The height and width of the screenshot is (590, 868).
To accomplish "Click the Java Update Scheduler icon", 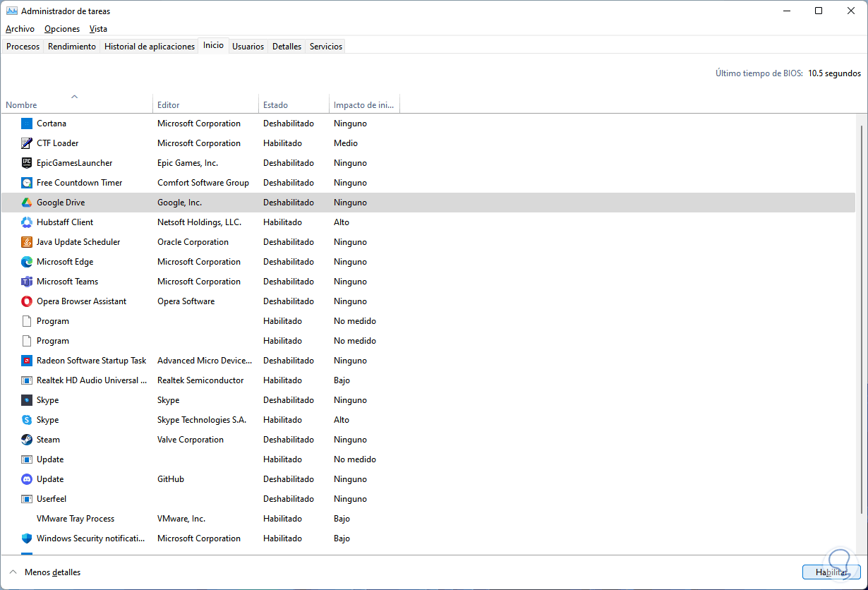I will pyautogui.click(x=27, y=242).
